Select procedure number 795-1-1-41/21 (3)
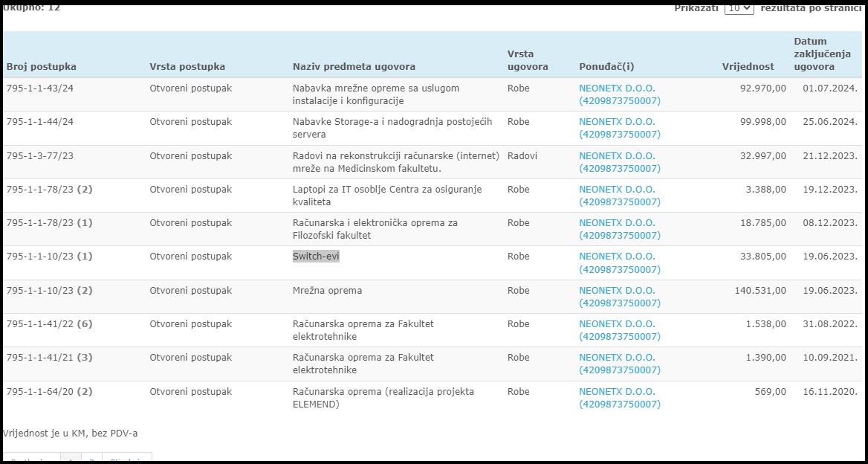The width and height of the screenshot is (868, 464). (49, 358)
